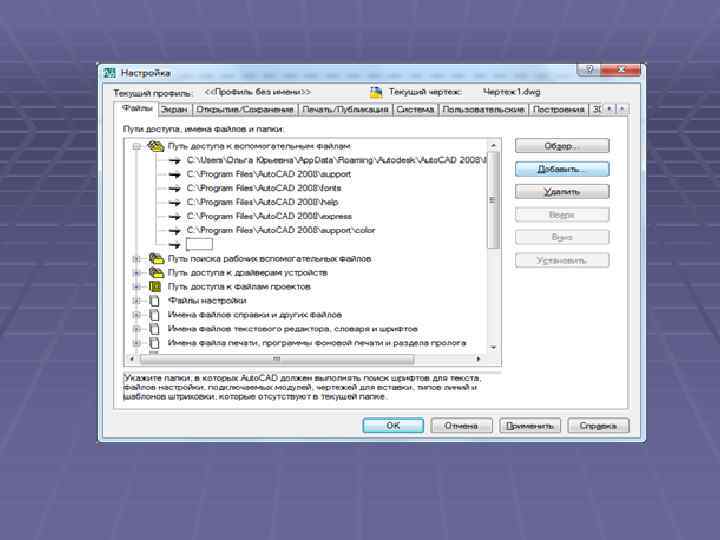
Task: Switch to the Файлы tab
Action: [x=137, y=108]
